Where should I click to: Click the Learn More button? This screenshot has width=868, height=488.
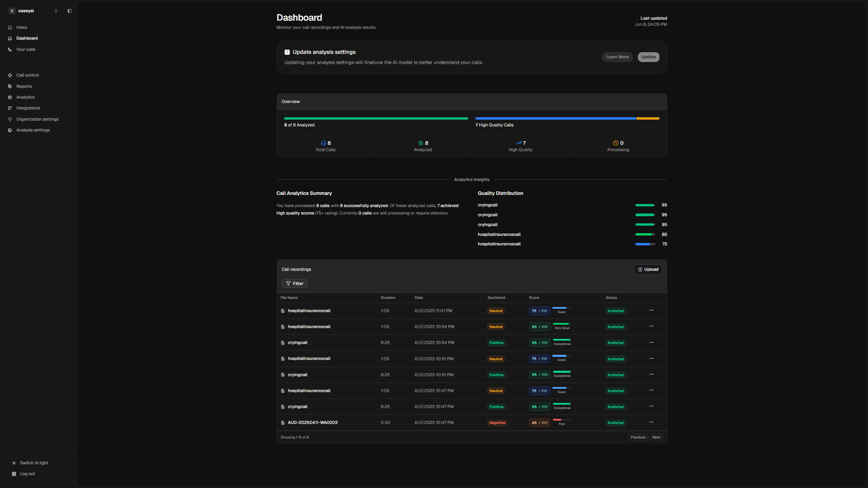click(x=617, y=57)
